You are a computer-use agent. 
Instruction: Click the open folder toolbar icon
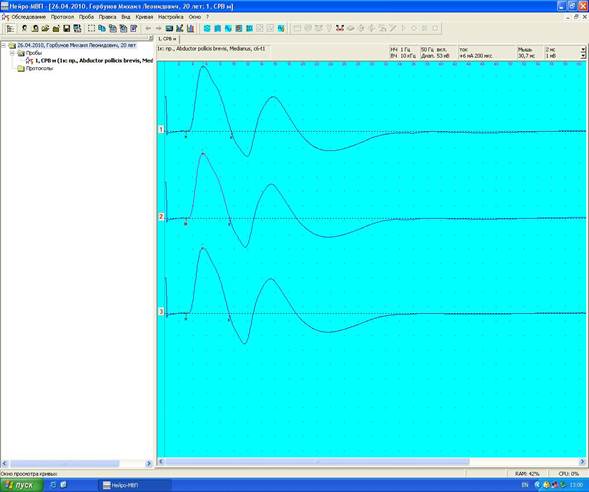tap(45, 29)
